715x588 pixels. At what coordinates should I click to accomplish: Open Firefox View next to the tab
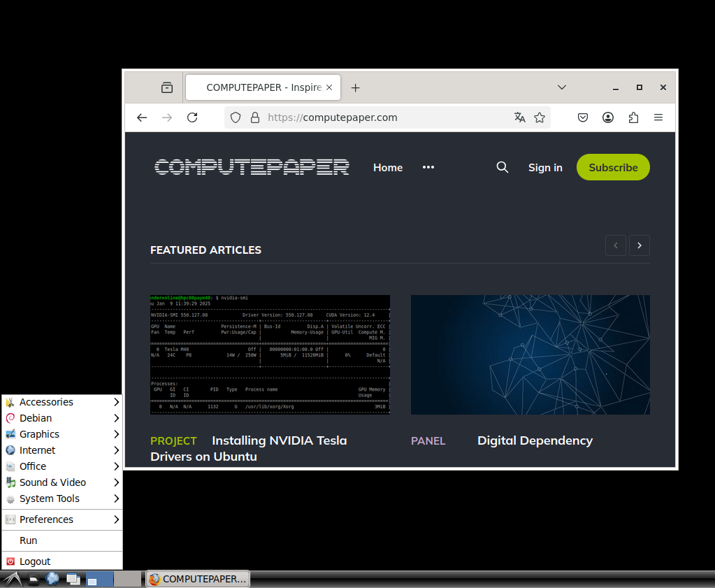pyautogui.click(x=167, y=87)
